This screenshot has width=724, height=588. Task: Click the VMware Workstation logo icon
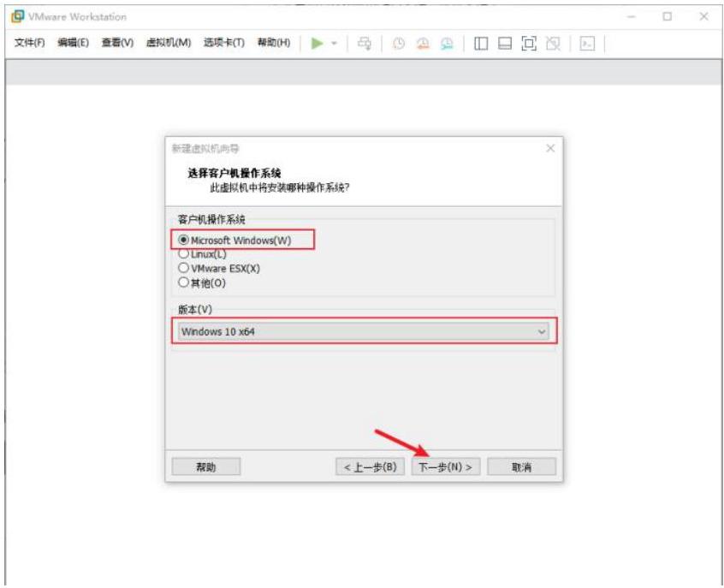(x=18, y=16)
